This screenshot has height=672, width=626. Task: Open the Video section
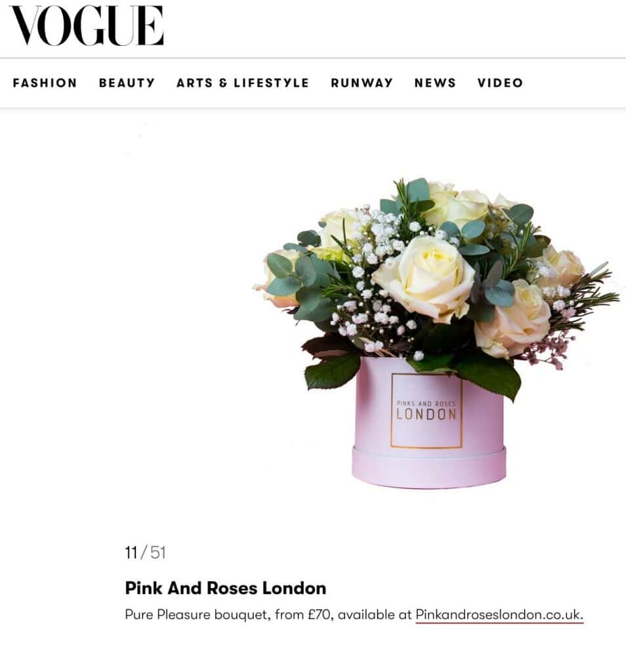(x=500, y=83)
